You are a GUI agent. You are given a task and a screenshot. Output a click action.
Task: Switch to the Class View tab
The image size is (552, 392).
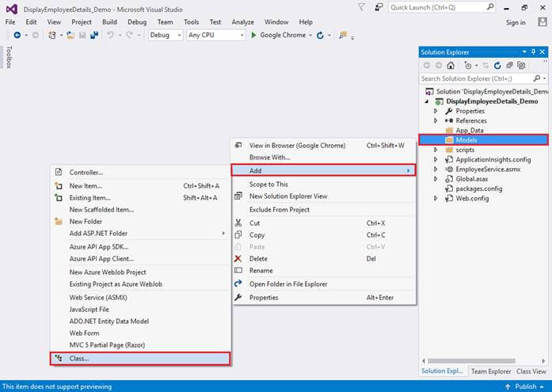[x=531, y=371]
